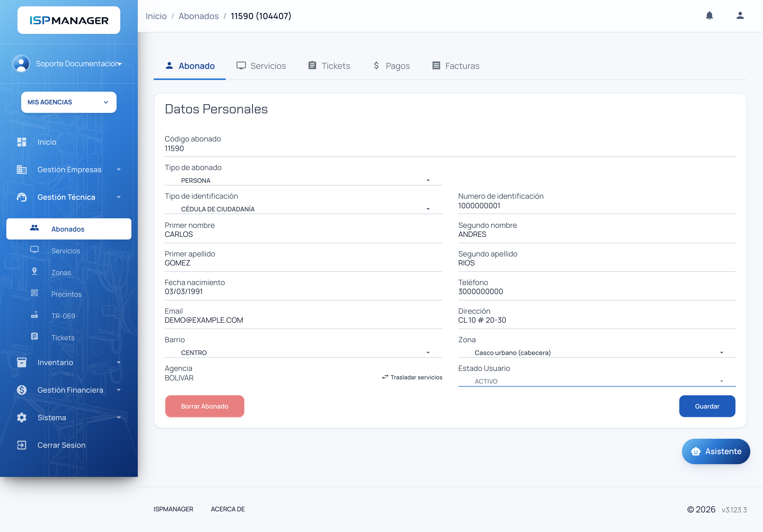Switch to the Tickets tab

329,66
